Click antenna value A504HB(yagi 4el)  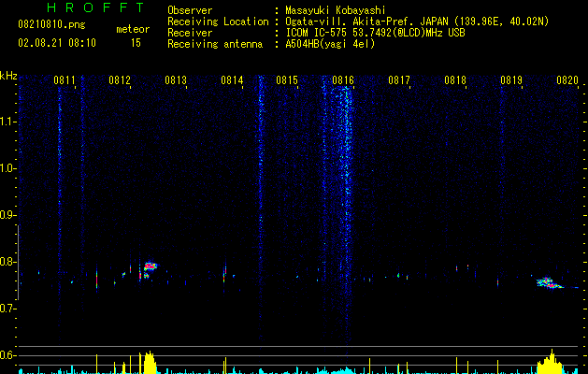tap(330, 44)
